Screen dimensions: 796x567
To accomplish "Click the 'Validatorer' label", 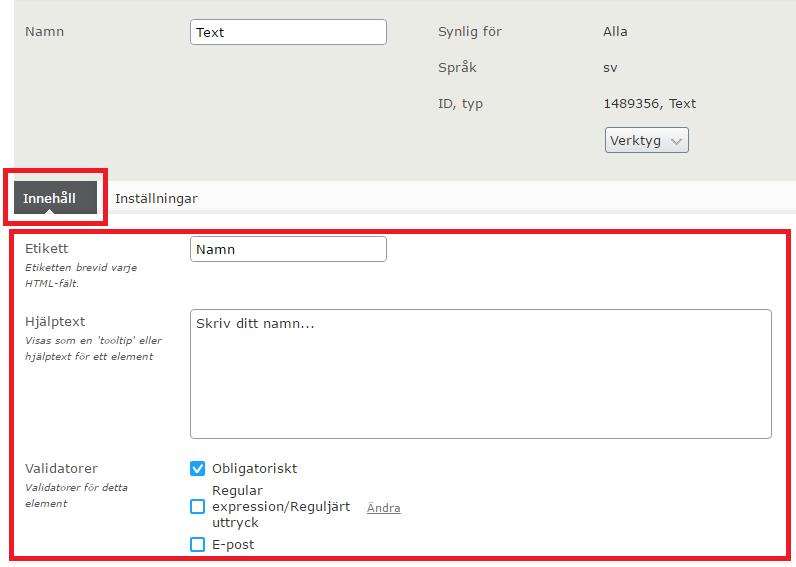I will 61,469.
